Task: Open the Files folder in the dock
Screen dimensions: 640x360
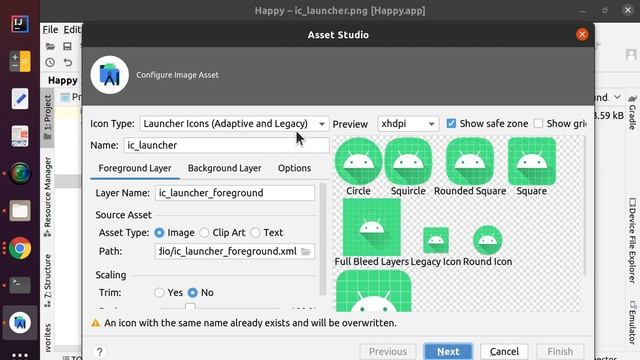Action: 20,211
